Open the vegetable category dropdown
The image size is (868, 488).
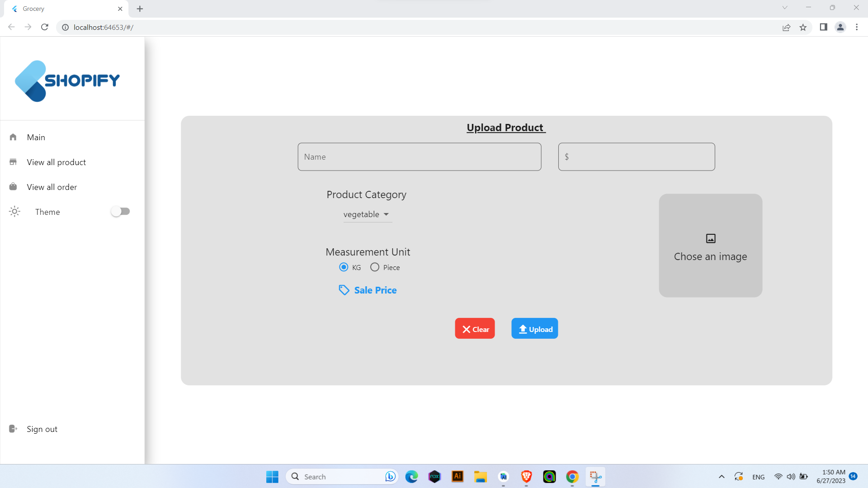point(367,214)
